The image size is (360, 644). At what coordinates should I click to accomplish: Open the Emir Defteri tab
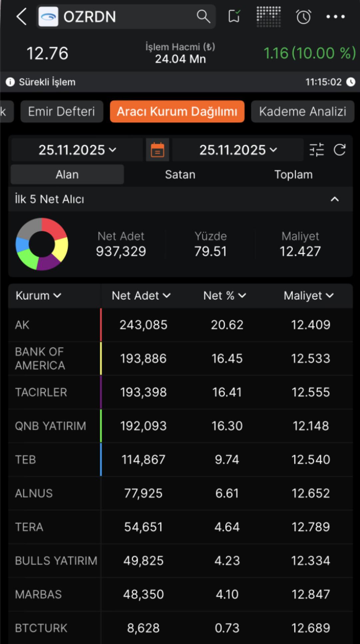pos(62,111)
